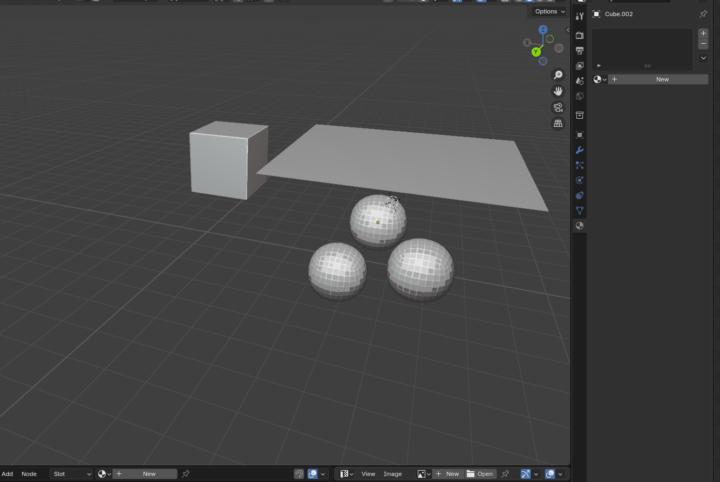This screenshot has height=482, width=720.
Task: Remove material slot with minus
Action: (x=703, y=44)
